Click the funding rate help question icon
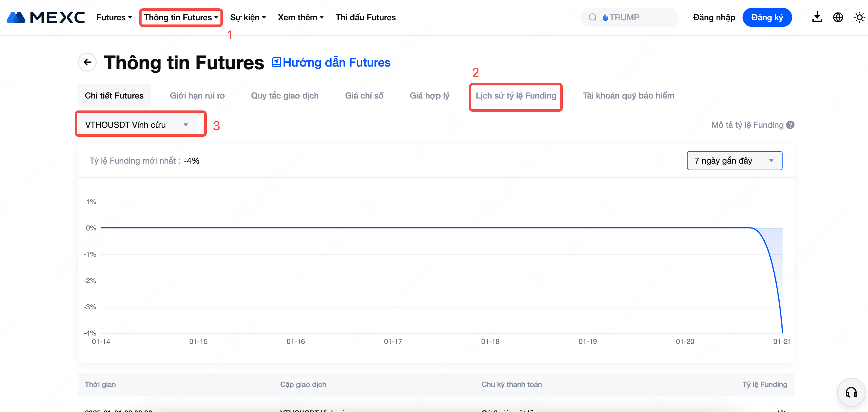 coord(790,125)
